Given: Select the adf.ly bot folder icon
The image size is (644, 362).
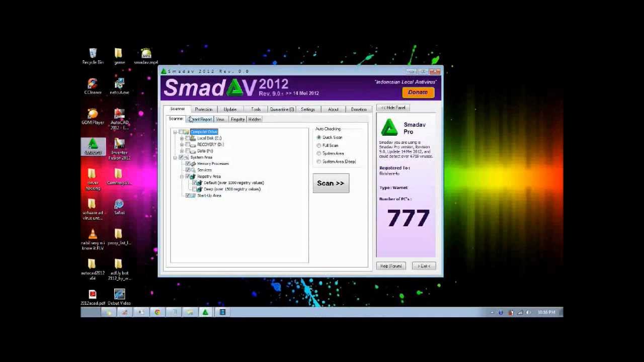Looking at the screenshot, I should click(x=119, y=270).
